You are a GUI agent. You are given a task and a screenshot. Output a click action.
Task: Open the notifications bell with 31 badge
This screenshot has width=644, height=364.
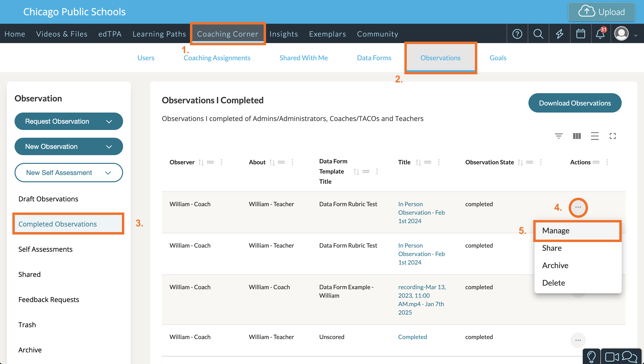pos(600,34)
